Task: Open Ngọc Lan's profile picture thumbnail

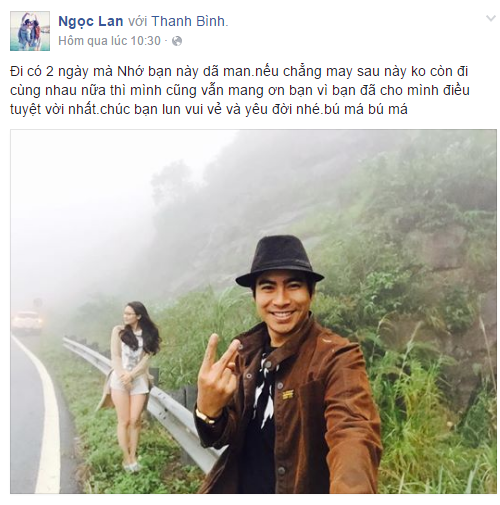Action: (x=30, y=31)
